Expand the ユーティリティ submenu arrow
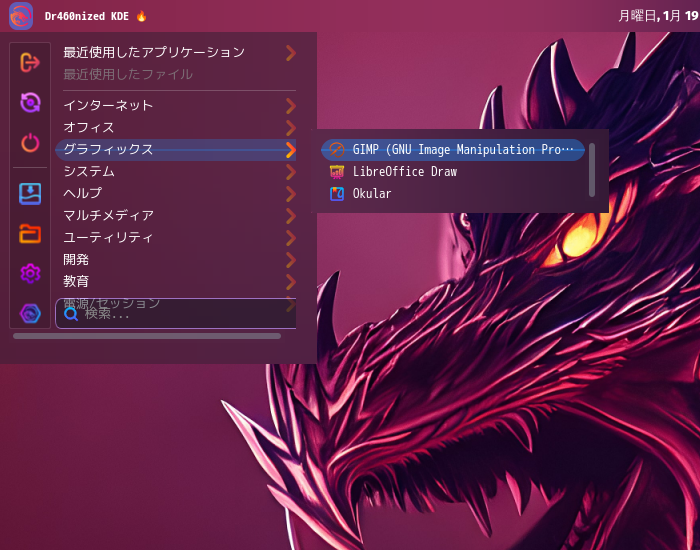This screenshot has width=700, height=550. (291, 238)
